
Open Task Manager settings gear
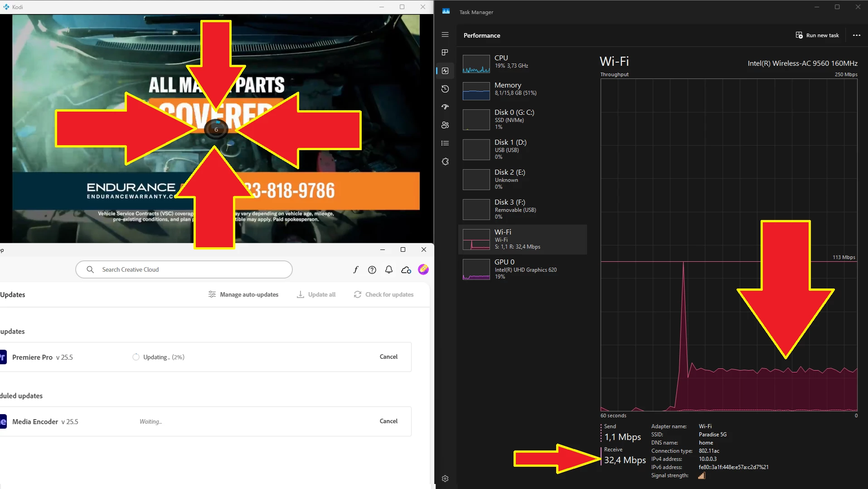click(x=445, y=479)
